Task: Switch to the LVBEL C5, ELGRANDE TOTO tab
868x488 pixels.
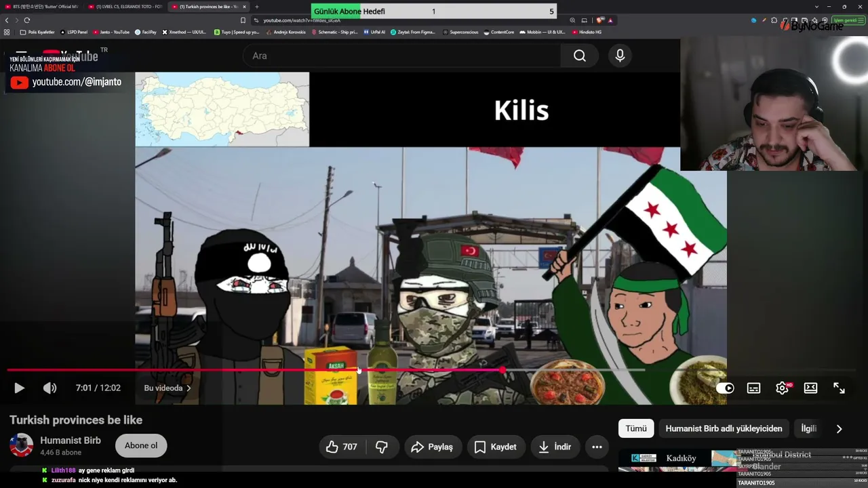Action: pos(125,7)
